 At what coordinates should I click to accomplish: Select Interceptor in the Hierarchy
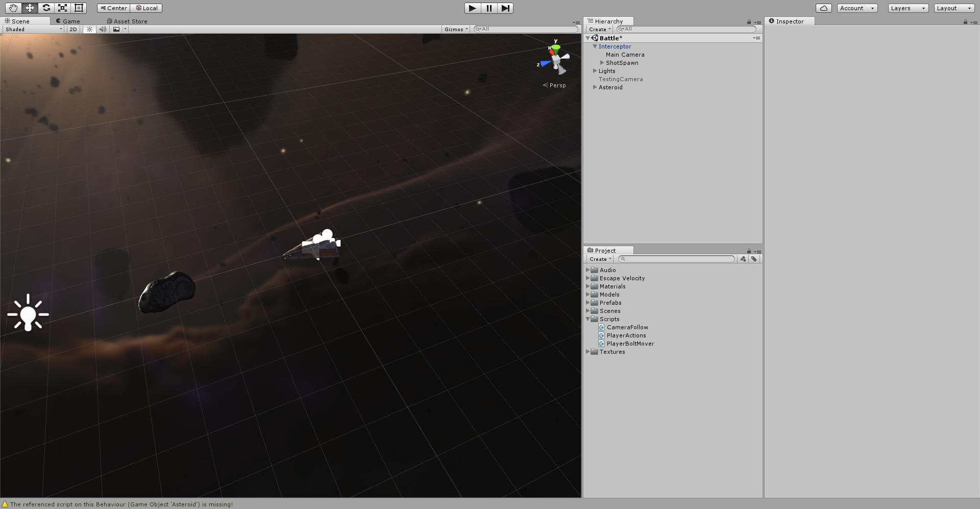coord(615,46)
